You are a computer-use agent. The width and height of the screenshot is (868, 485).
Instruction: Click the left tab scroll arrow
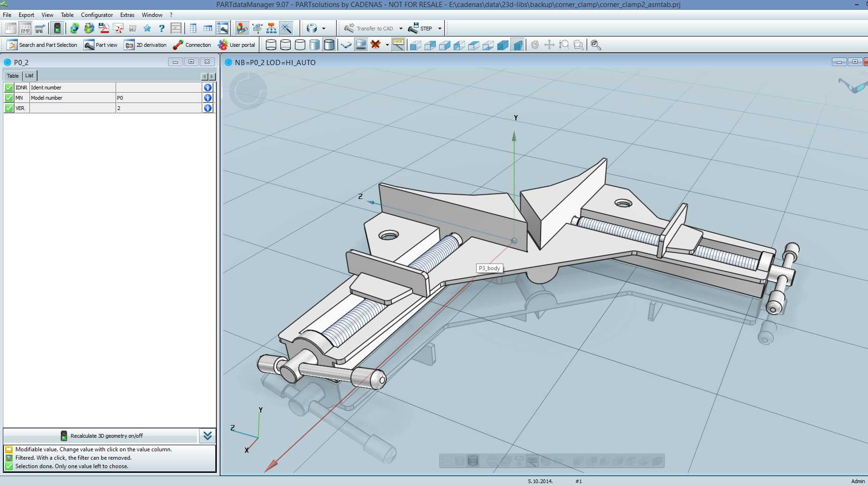(204, 76)
